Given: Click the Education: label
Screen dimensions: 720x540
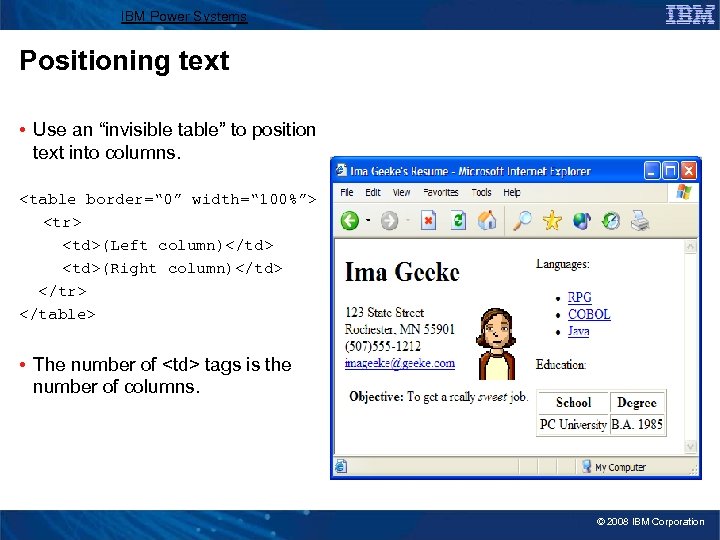Looking at the screenshot, I should point(561,365).
